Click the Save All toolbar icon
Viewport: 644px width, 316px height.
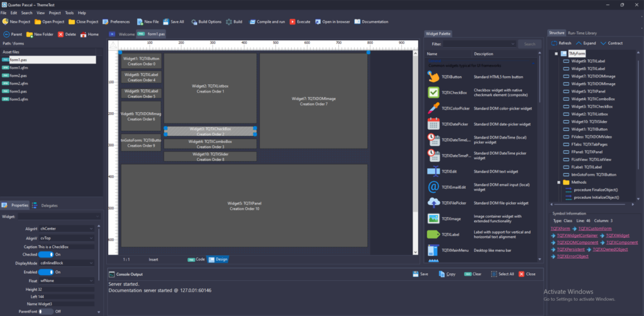click(165, 22)
